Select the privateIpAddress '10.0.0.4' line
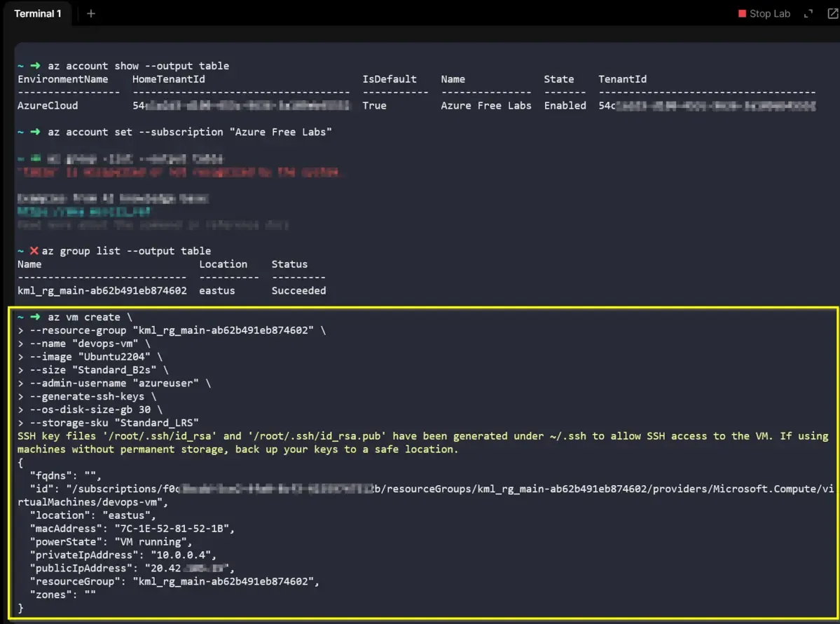 (123, 555)
